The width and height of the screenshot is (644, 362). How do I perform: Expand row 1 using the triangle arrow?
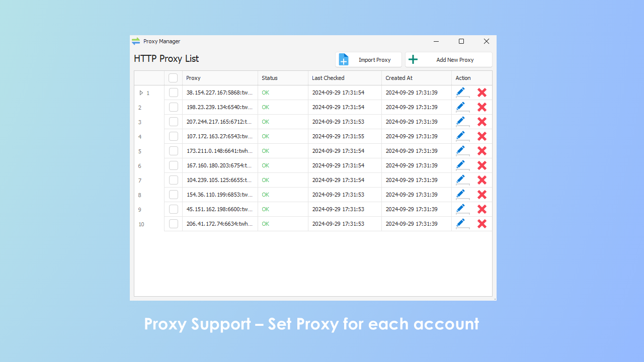141,93
